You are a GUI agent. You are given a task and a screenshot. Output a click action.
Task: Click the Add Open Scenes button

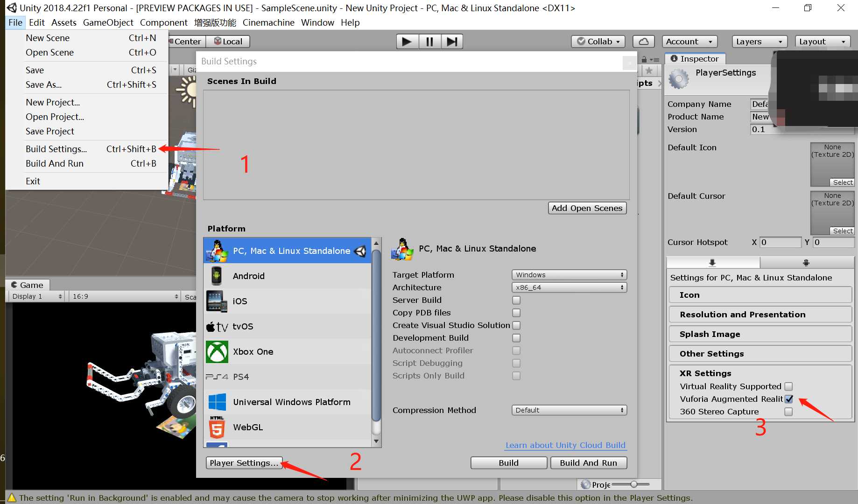tap(587, 208)
